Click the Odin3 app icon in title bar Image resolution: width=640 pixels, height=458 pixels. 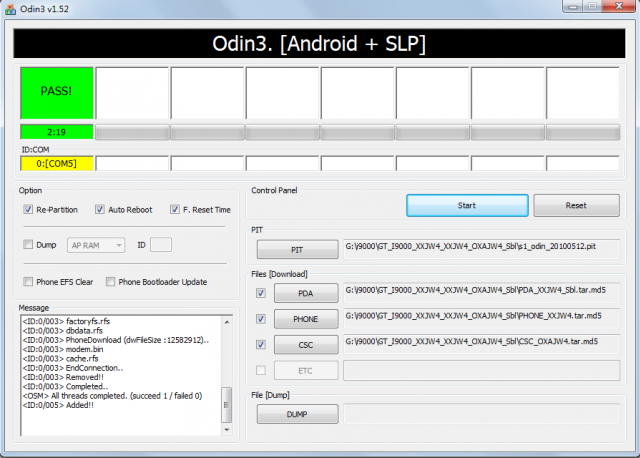click(11, 9)
